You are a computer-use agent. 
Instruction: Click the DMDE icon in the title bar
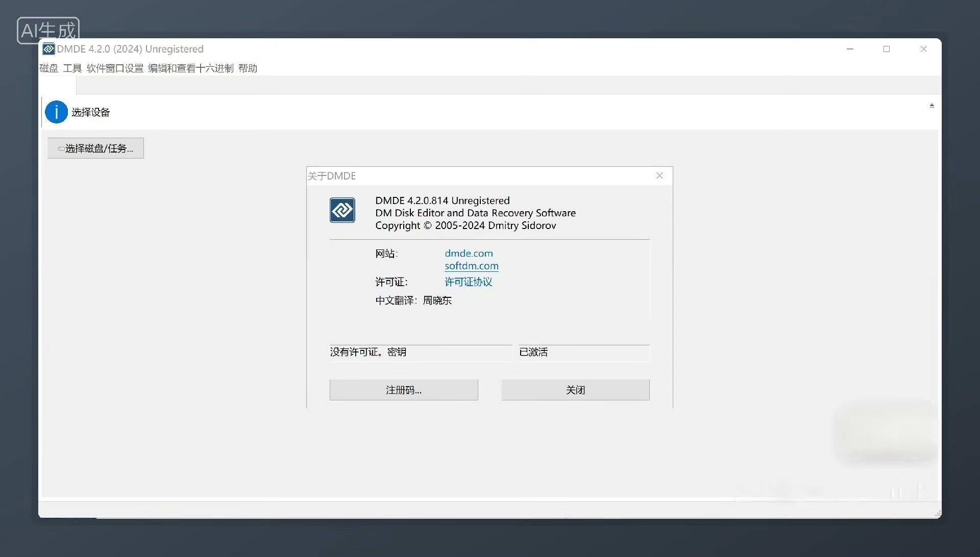tap(48, 49)
